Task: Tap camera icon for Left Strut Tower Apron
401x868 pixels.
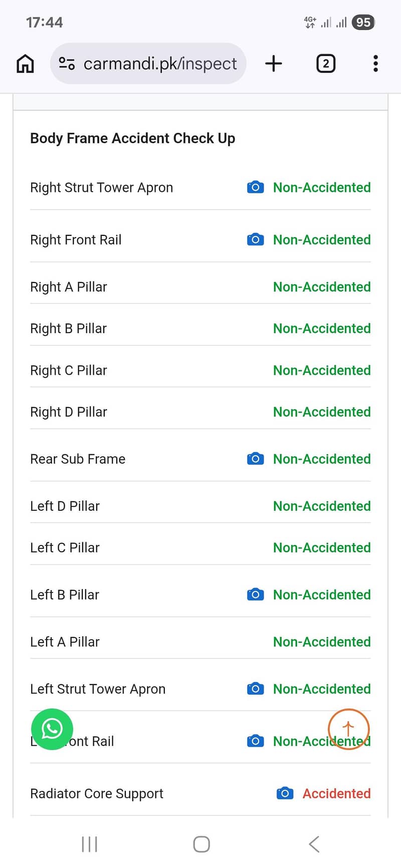Action: pyautogui.click(x=255, y=689)
